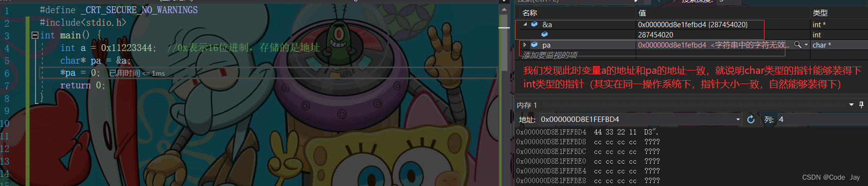Select memory row 0x000000D8E1FEFBD4

[588, 132]
